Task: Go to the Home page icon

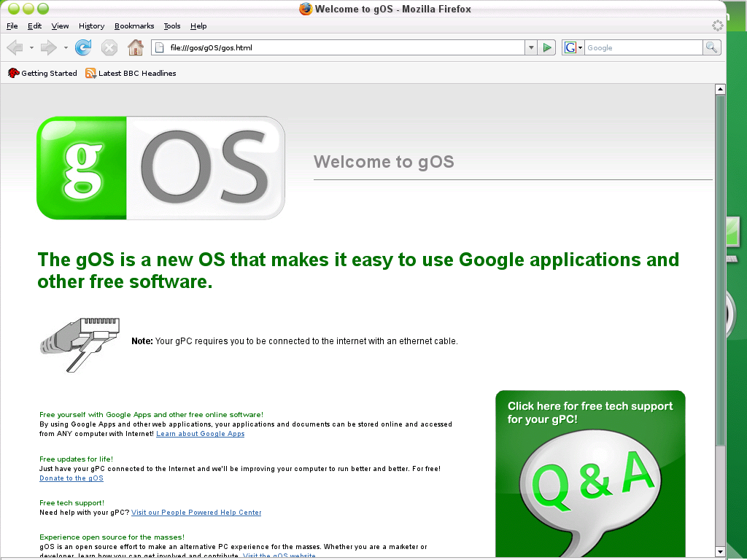Action: (135, 48)
